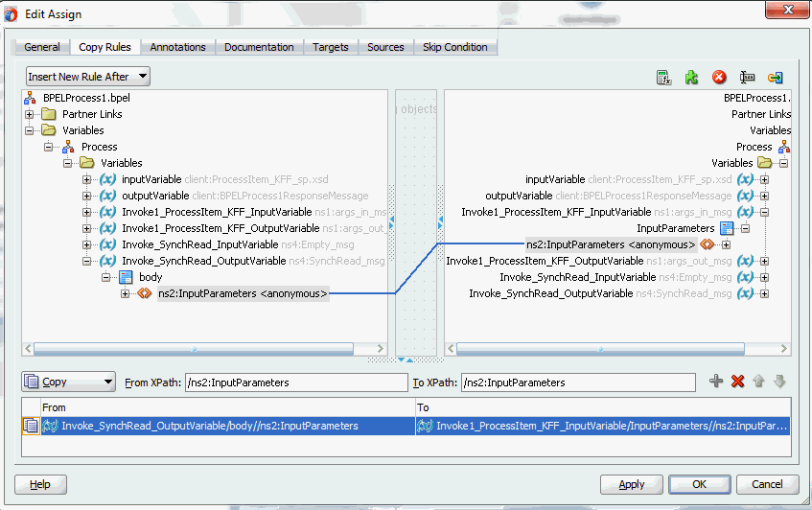The image size is (812, 510).
Task: Click the copy rule icon in table row
Action: (x=31, y=426)
